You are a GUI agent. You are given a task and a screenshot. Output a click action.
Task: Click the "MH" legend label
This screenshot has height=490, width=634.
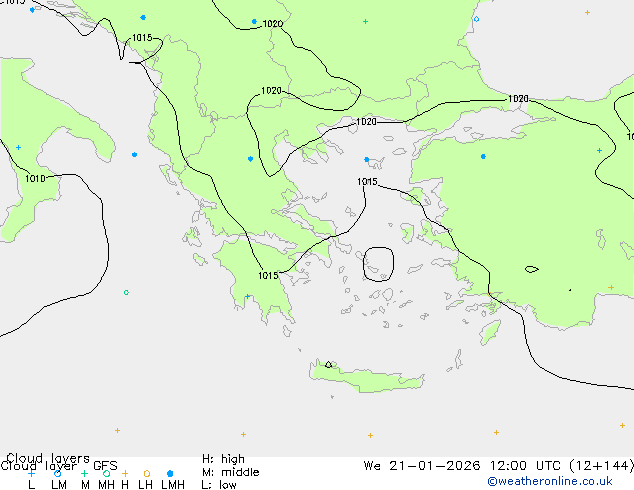106,485
